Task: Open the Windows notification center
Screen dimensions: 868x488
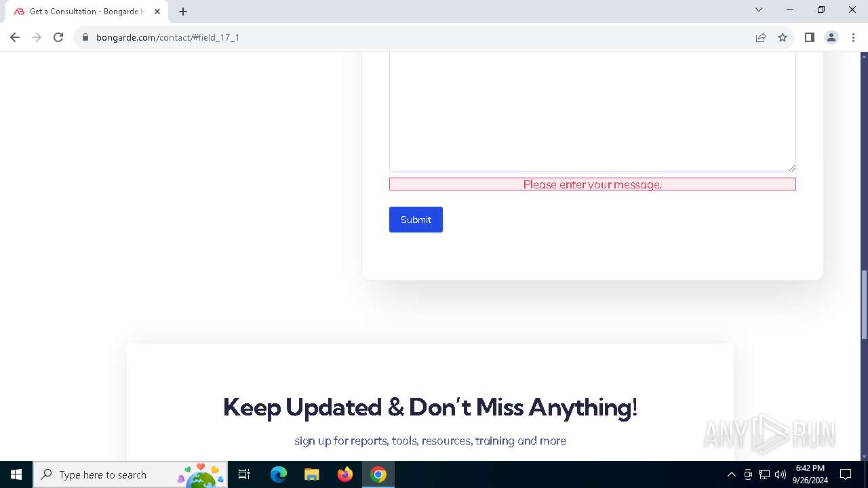Action: coord(846,474)
